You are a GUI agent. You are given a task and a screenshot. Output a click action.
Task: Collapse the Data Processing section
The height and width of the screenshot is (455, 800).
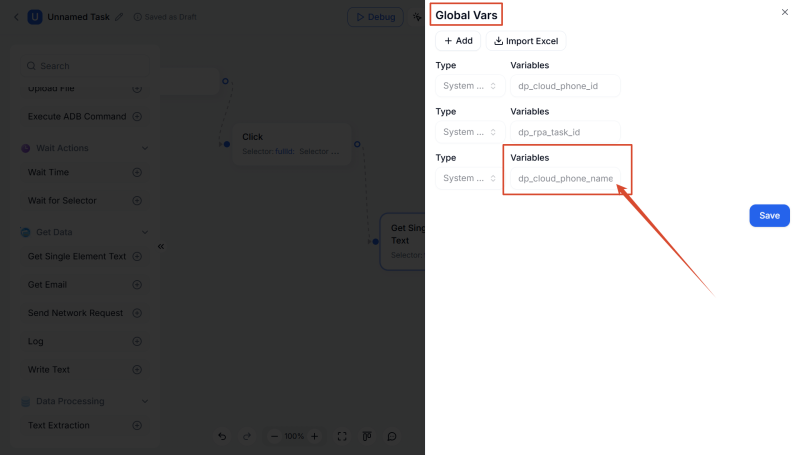click(x=145, y=401)
